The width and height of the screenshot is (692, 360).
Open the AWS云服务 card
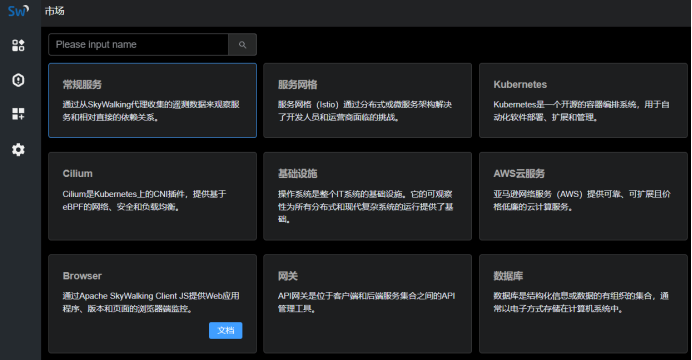(583, 196)
